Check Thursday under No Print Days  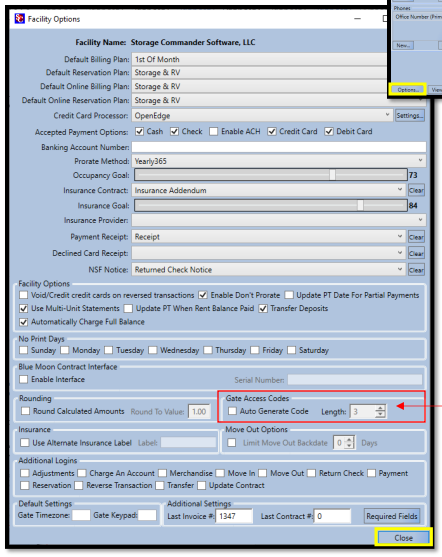(207, 350)
